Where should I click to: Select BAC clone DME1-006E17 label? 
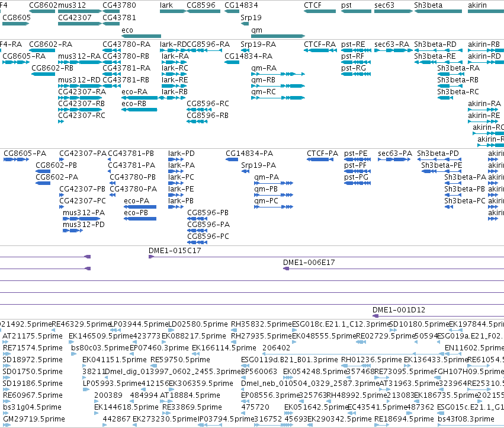[x=309, y=262]
